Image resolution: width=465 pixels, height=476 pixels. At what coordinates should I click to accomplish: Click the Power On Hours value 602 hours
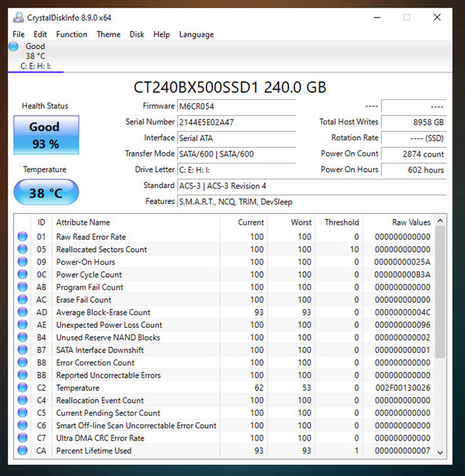pos(414,170)
